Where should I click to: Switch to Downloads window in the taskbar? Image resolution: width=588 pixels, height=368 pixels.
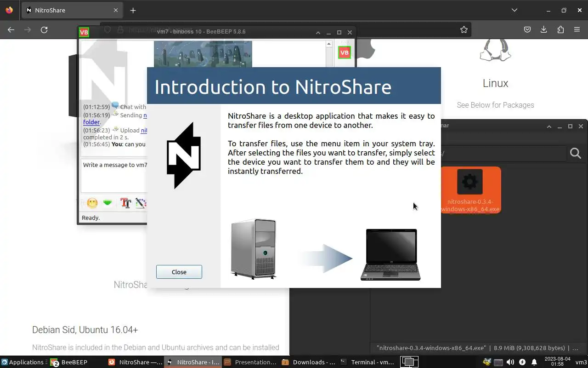point(309,362)
